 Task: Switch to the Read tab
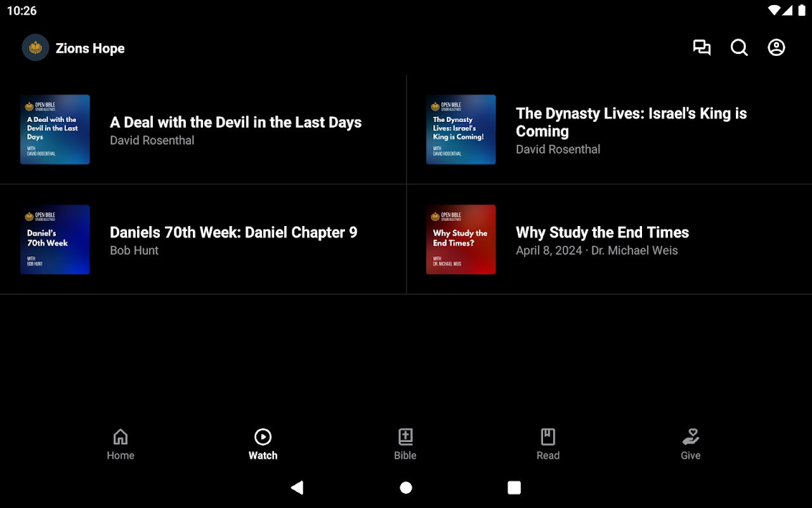[548, 444]
